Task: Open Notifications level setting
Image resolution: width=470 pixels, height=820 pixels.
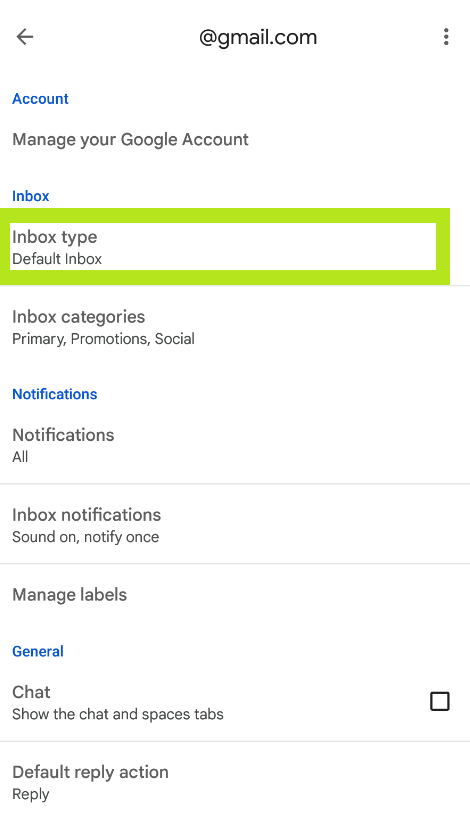Action: pyautogui.click(x=235, y=445)
